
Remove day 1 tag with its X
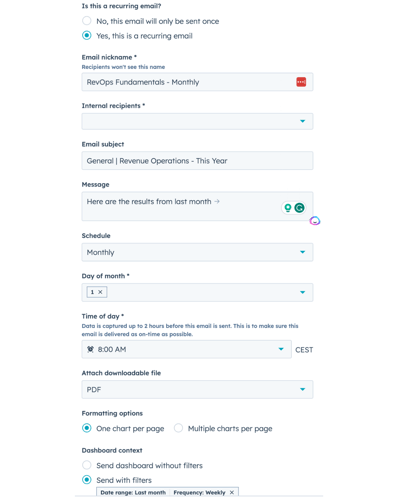[x=100, y=292]
